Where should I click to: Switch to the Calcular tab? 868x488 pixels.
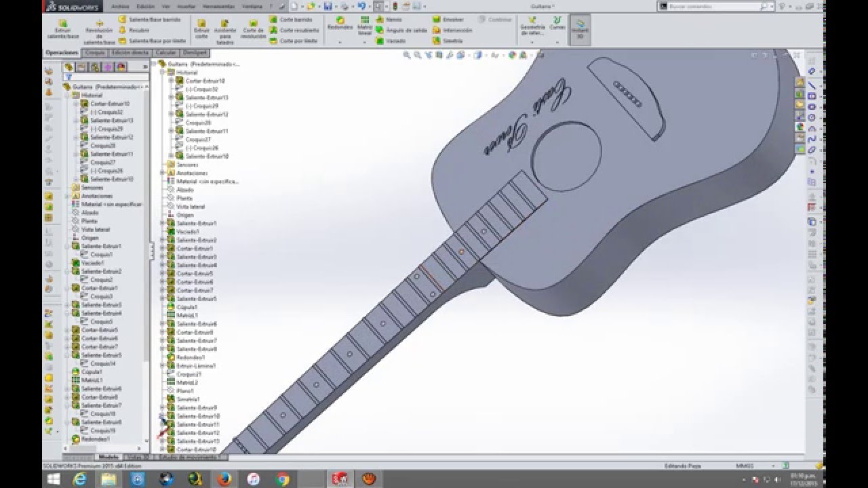165,52
